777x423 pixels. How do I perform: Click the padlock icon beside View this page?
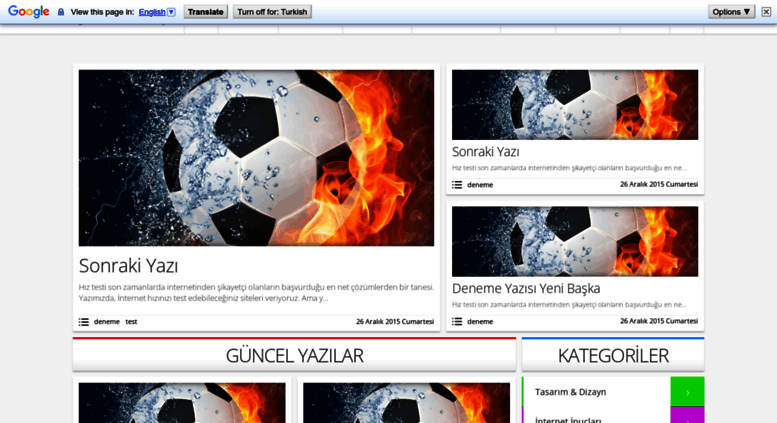click(x=61, y=12)
